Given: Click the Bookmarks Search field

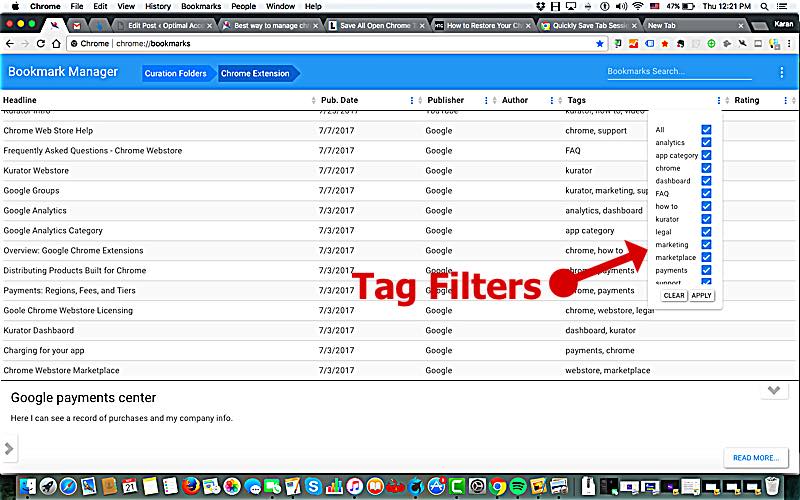Looking at the screenshot, I should click(x=679, y=71).
